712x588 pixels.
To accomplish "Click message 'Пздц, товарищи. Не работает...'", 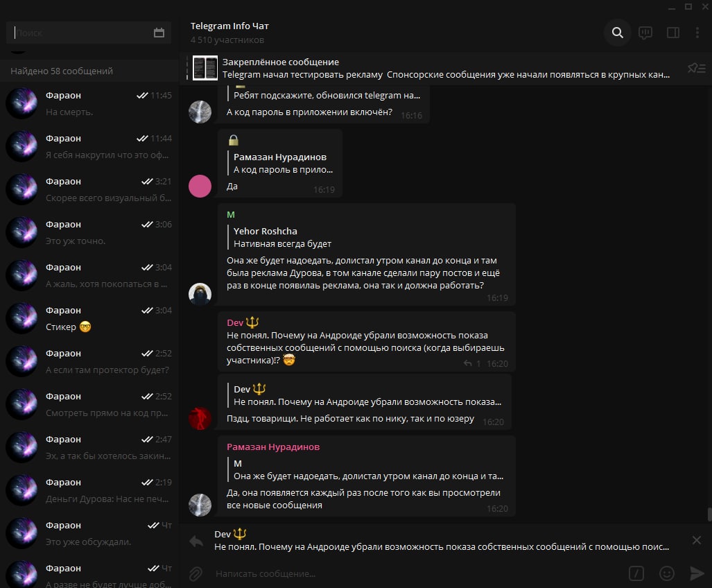I will point(350,419).
